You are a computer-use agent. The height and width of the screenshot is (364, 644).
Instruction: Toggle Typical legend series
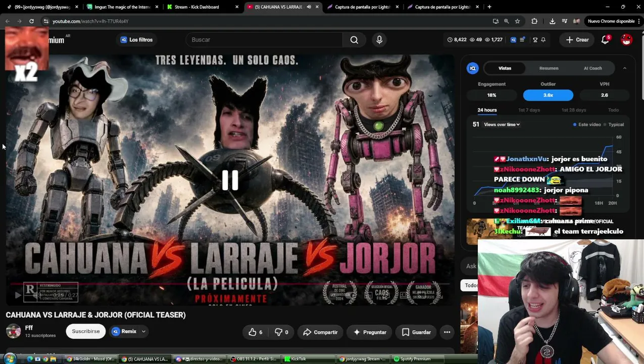614,124
